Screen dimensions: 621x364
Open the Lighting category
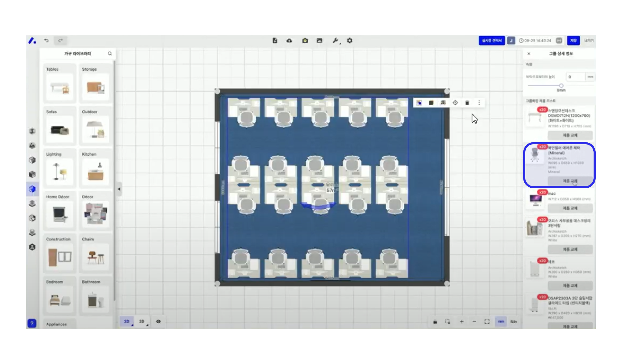point(60,168)
